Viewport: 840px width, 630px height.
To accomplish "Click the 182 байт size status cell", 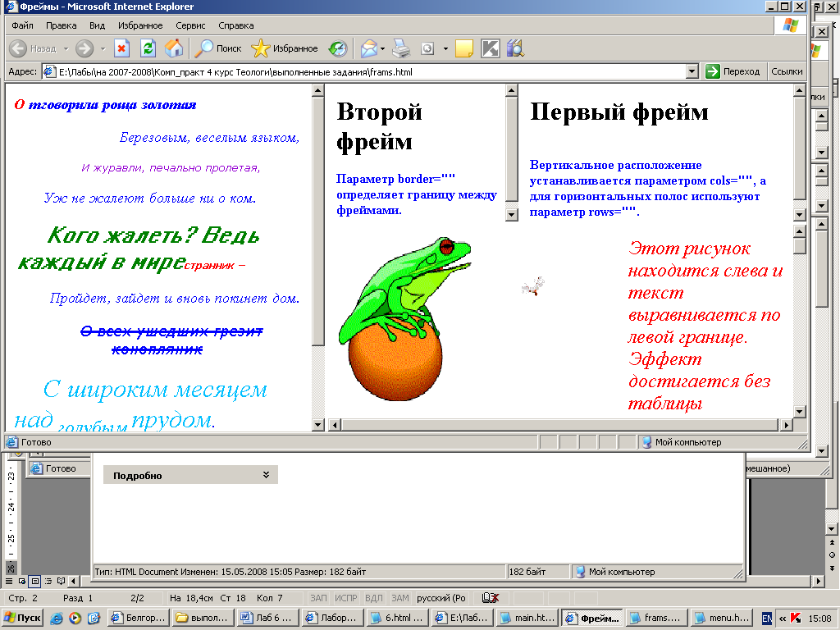I will (x=538, y=572).
